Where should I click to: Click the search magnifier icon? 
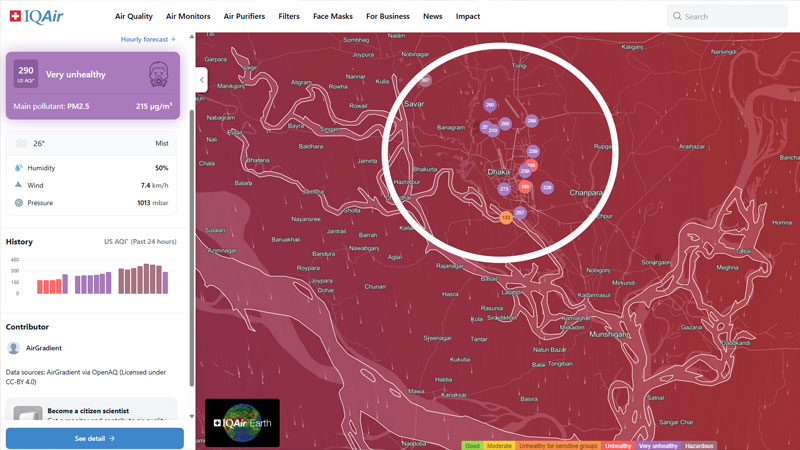pyautogui.click(x=677, y=16)
